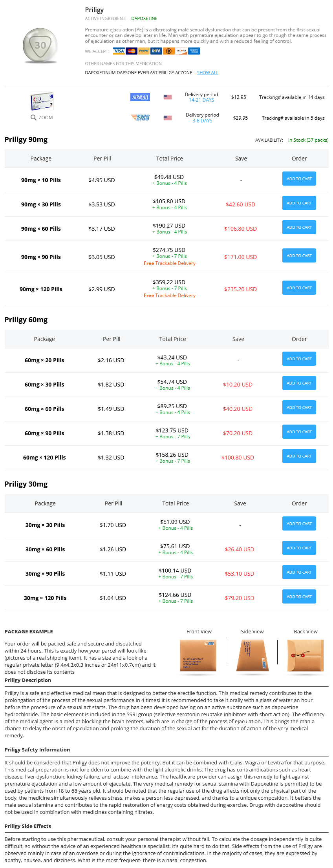The width and height of the screenshot is (333, 868).
Task: Click the Priligy 30 pill image
Action: coord(40,46)
